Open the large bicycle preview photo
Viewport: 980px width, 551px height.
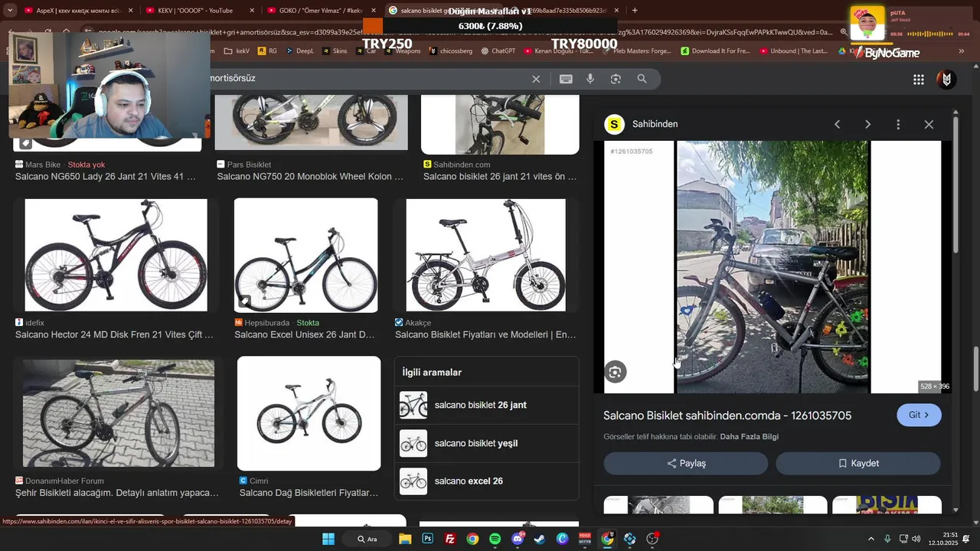click(773, 266)
